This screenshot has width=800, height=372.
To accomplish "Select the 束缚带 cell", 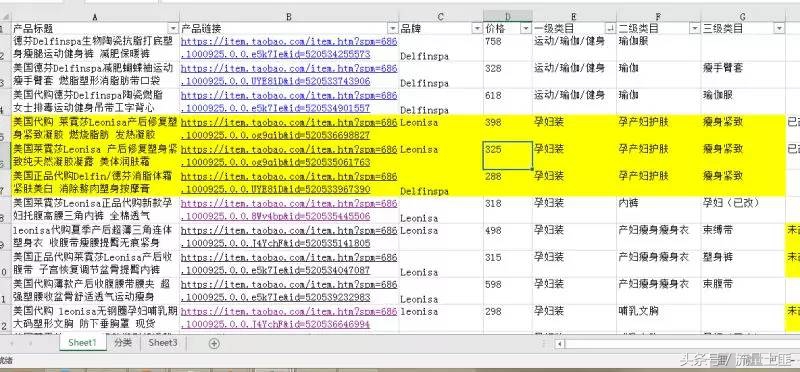I will click(x=743, y=237).
